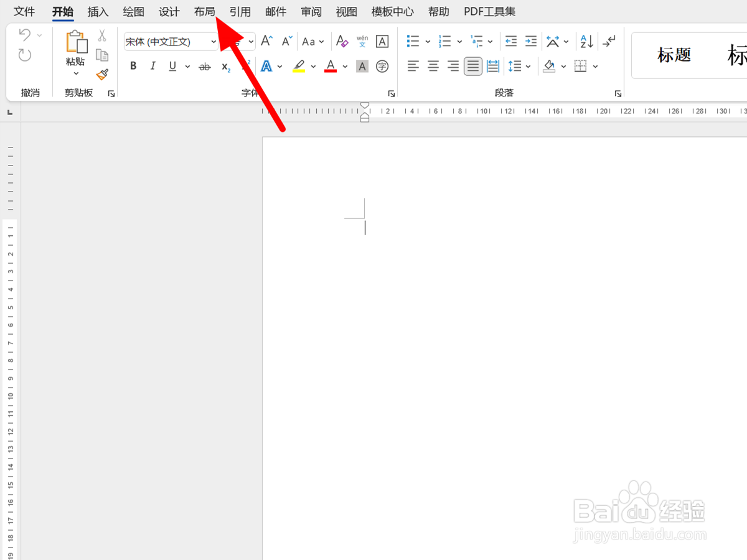This screenshot has height=560, width=747.
Task: Open the underline style dropdown arrow
Action: (187, 67)
